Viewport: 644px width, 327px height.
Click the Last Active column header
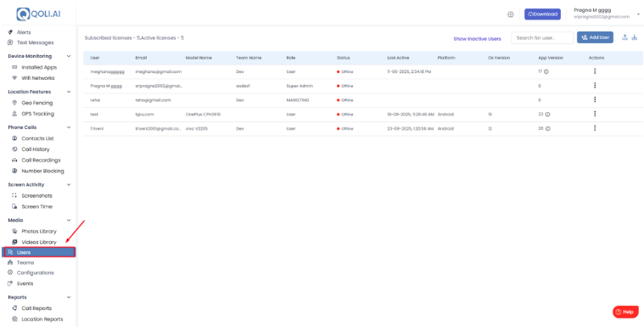[398, 58]
